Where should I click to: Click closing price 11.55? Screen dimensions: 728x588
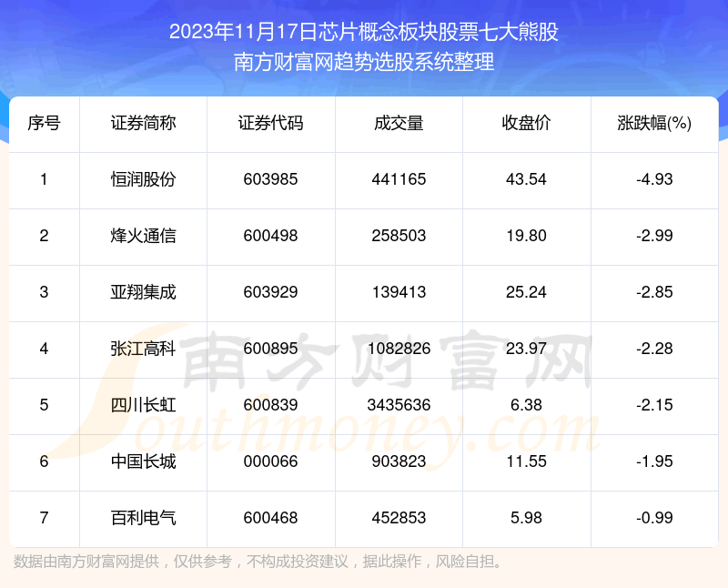tap(526, 461)
